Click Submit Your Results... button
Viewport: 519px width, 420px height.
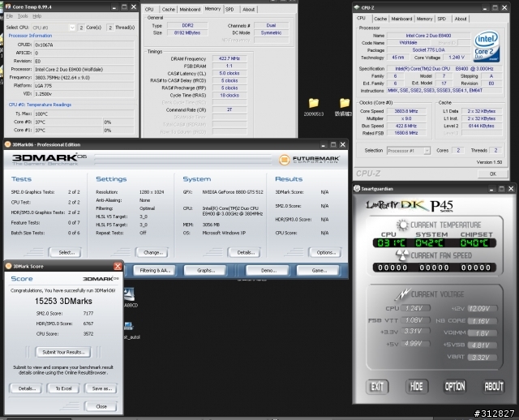(x=63, y=352)
